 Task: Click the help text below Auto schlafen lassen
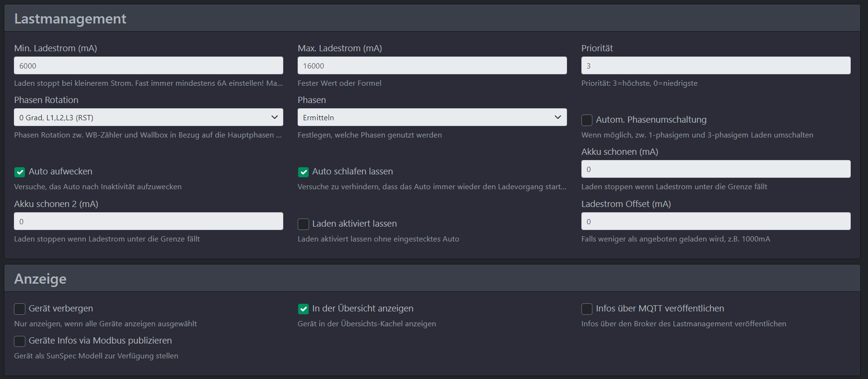pyautogui.click(x=431, y=187)
